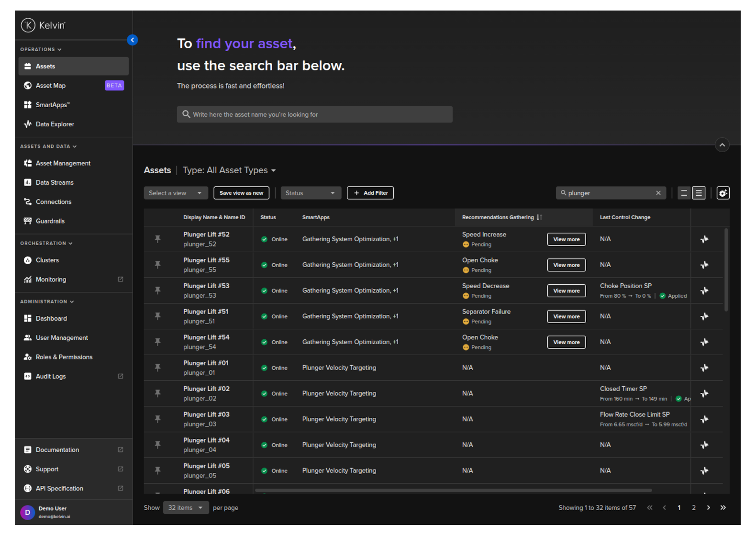The image size is (756, 536).
Task: Open Data Explorer from sidebar
Action: pyautogui.click(x=55, y=124)
